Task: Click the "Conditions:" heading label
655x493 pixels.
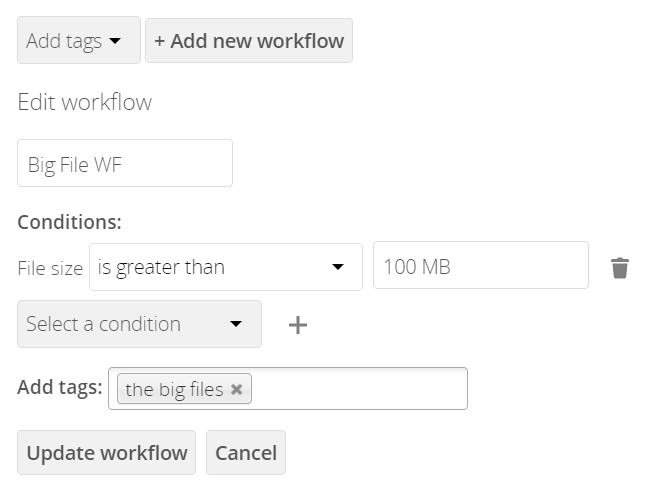Action: (69, 222)
